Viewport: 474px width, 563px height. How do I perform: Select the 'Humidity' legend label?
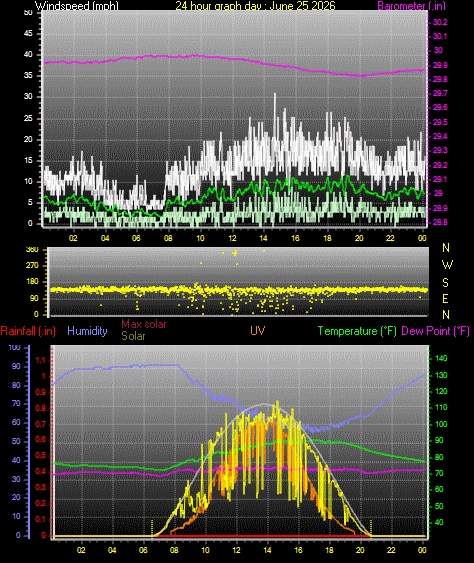[87, 331]
